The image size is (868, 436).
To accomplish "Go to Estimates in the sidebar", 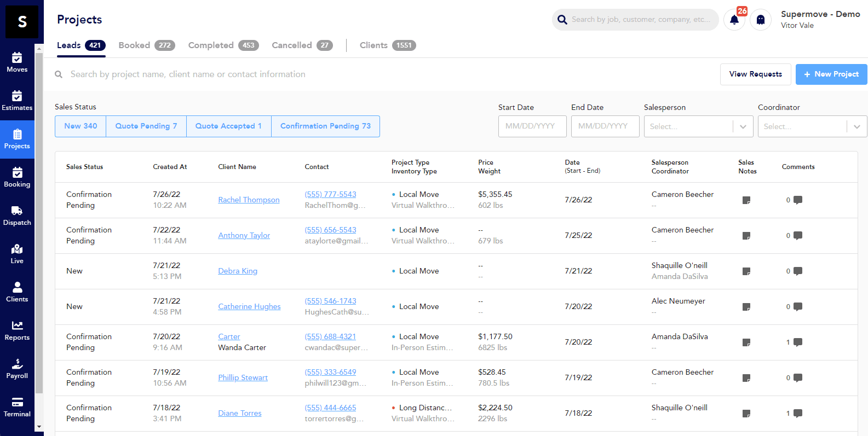I will click(17, 101).
